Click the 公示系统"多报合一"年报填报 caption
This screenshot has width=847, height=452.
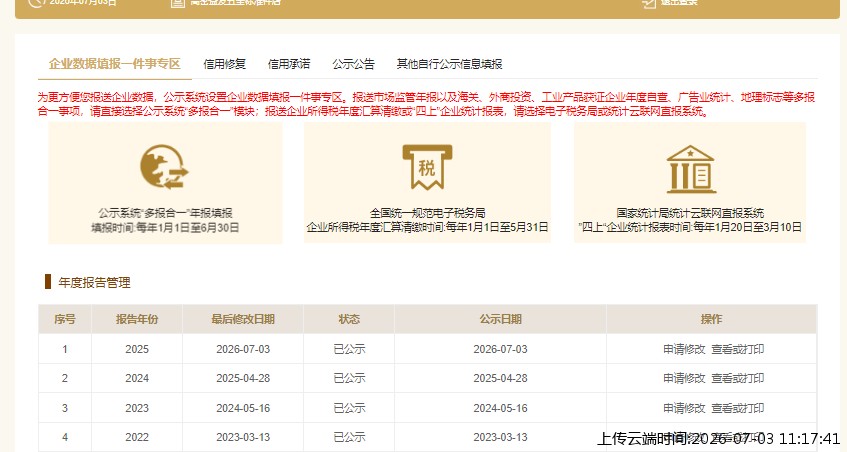pyautogui.click(x=165, y=213)
